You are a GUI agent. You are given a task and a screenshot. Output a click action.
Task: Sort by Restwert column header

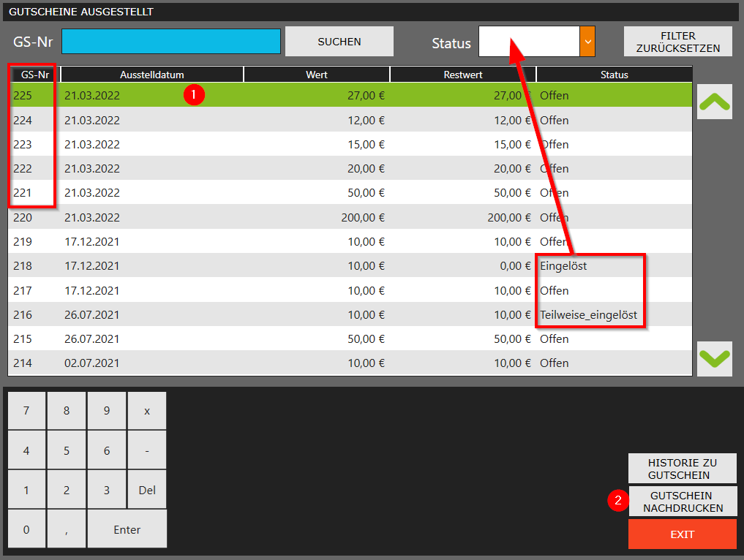(463, 75)
